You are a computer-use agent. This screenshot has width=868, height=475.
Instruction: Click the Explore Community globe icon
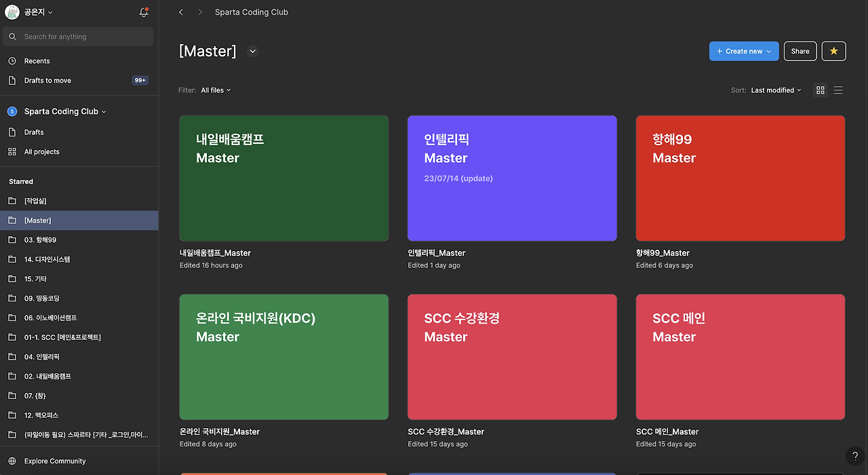[x=12, y=461]
